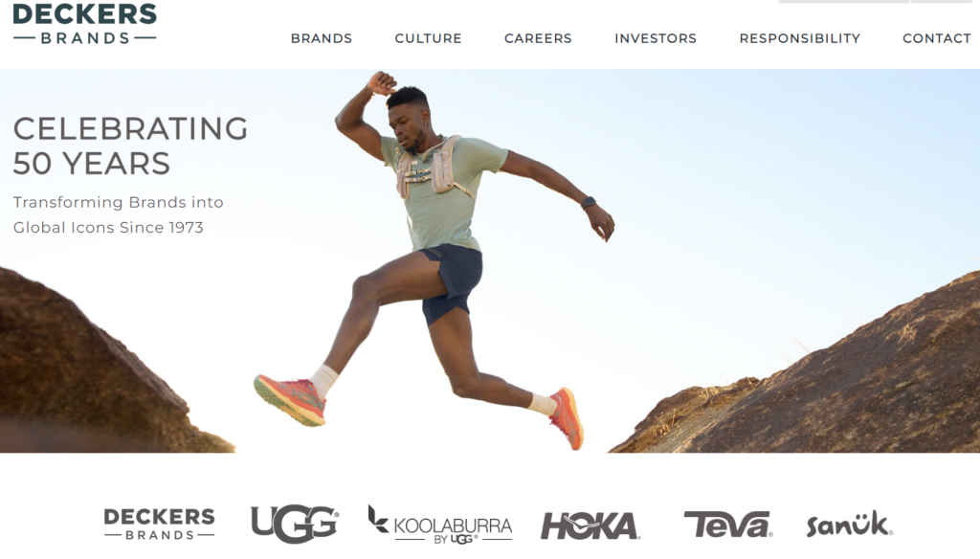980x559 pixels.
Task: Click the Celebrating 50 Years headline
Action: tap(130, 145)
